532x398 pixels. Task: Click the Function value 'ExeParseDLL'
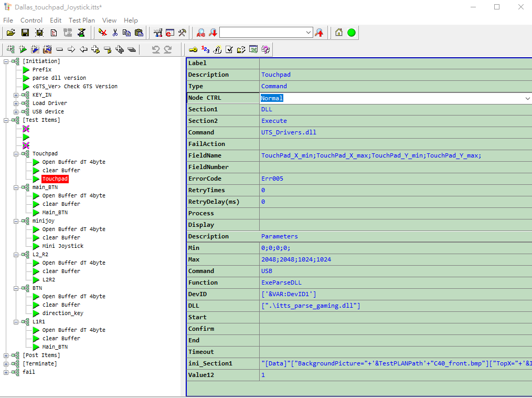pyautogui.click(x=281, y=282)
